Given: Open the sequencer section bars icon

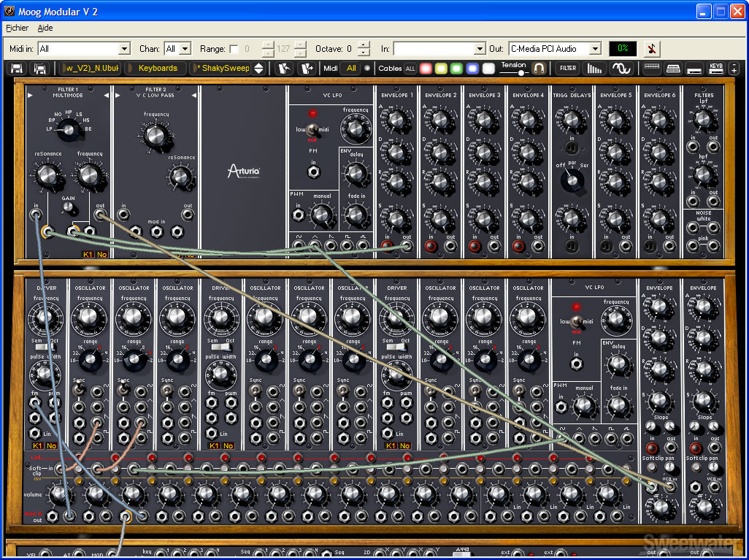Looking at the screenshot, I should click(594, 69).
